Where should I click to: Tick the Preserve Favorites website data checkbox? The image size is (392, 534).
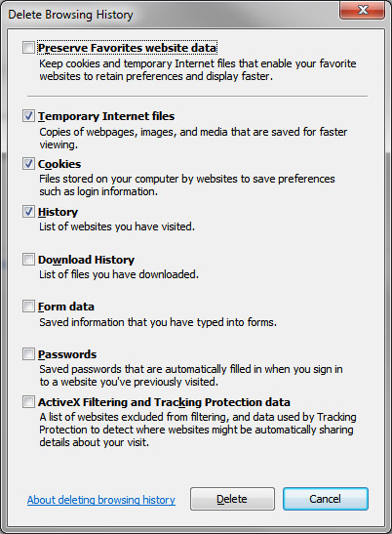pos(28,47)
